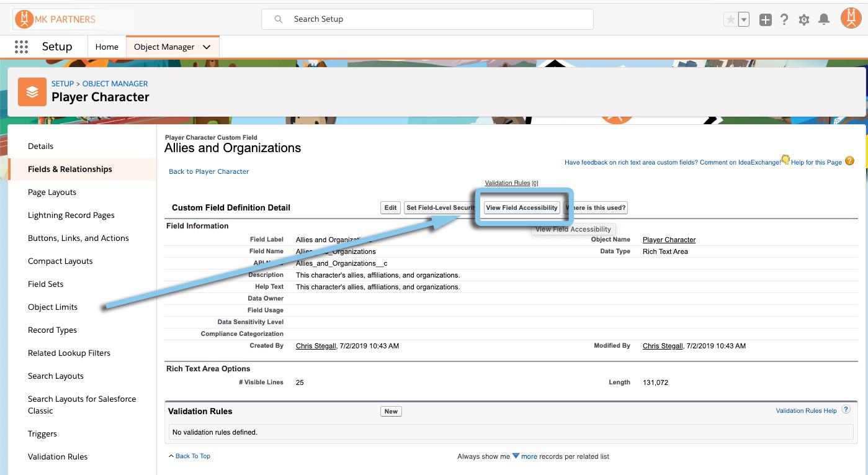Open the Player Character object name link

tap(669, 240)
